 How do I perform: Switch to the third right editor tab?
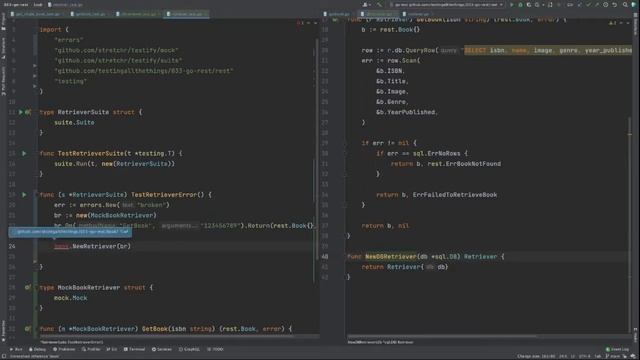click(417, 14)
